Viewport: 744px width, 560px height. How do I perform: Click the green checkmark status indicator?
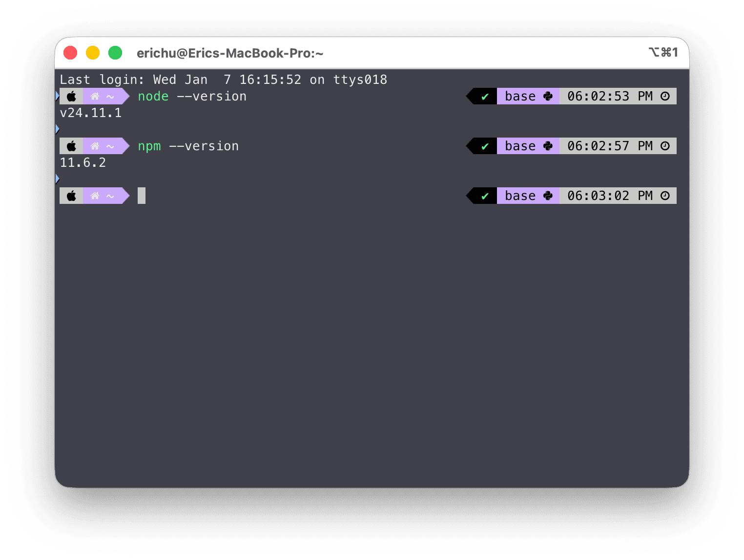(484, 96)
